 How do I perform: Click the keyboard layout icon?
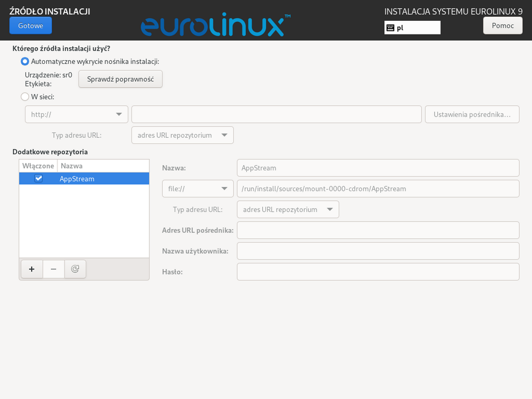(390, 28)
